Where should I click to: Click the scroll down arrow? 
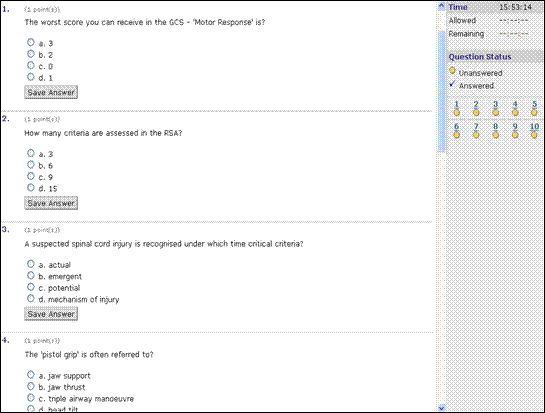tap(441, 408)
